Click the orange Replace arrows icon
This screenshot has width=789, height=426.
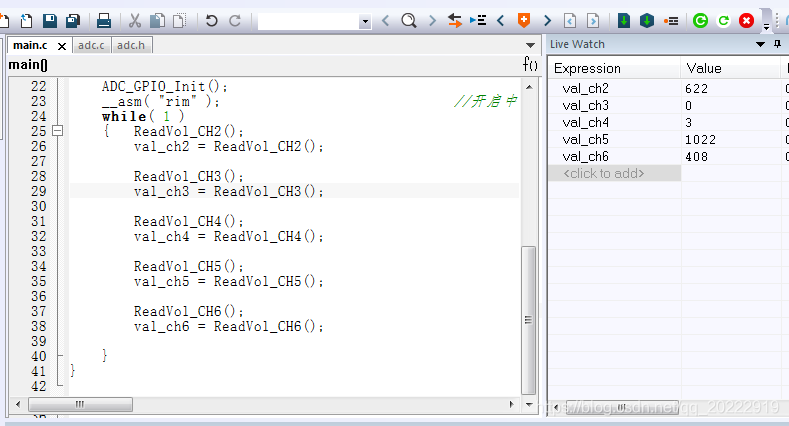(x=455, y=21)
